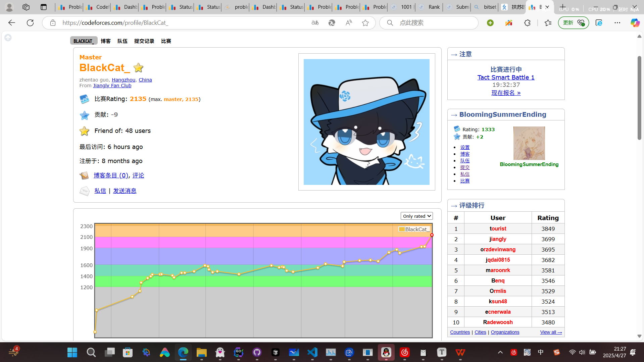Screen dimensions: 644x362
Task: Click the latest red rating point on graph
Action: click(432, 235)
